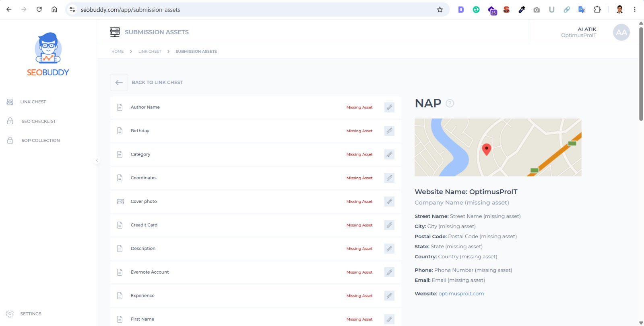Open SOP Collection in the sidebar
Screen dimensions: 644x326
pyautogui.click(x=40, y=141)
